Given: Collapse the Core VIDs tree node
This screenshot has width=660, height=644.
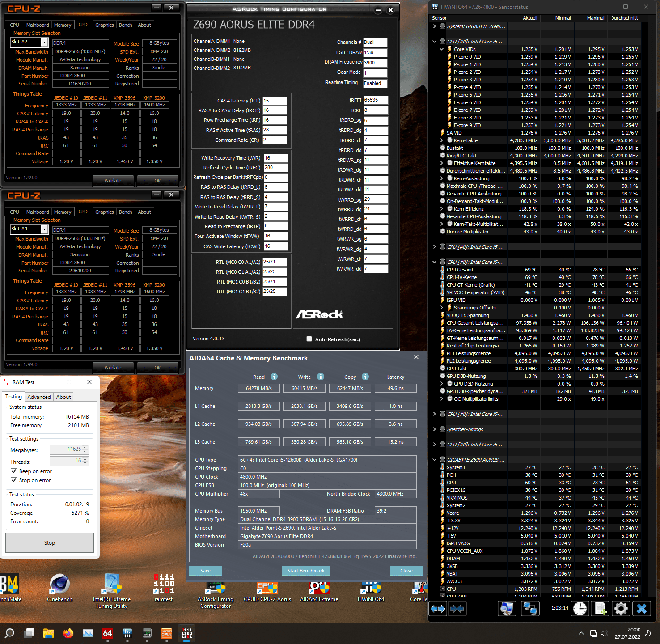Looking at the screenshot, I should [441, 49].
